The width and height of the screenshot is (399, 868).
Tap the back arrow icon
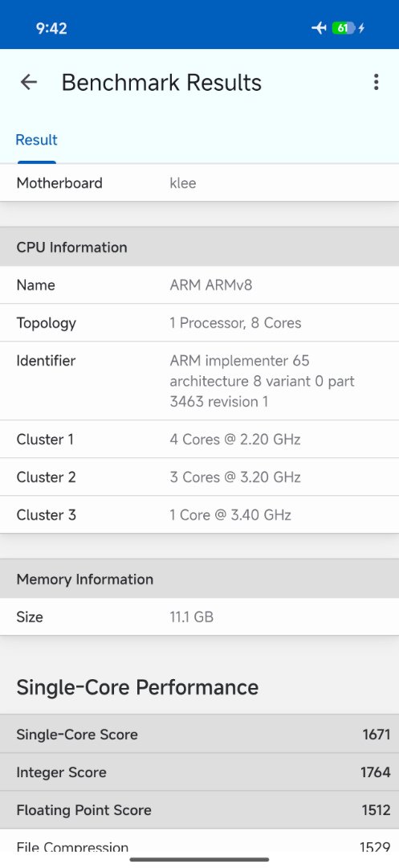[x=29, y=83]
